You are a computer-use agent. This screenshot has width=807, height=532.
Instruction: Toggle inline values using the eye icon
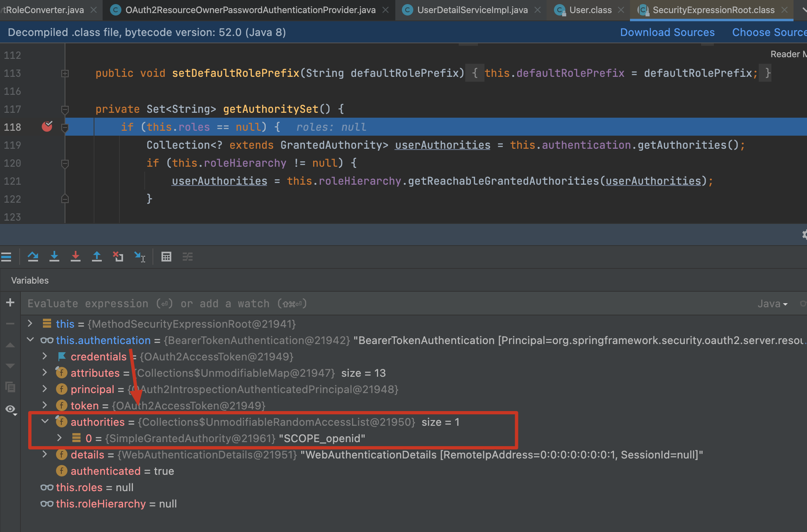10,409
